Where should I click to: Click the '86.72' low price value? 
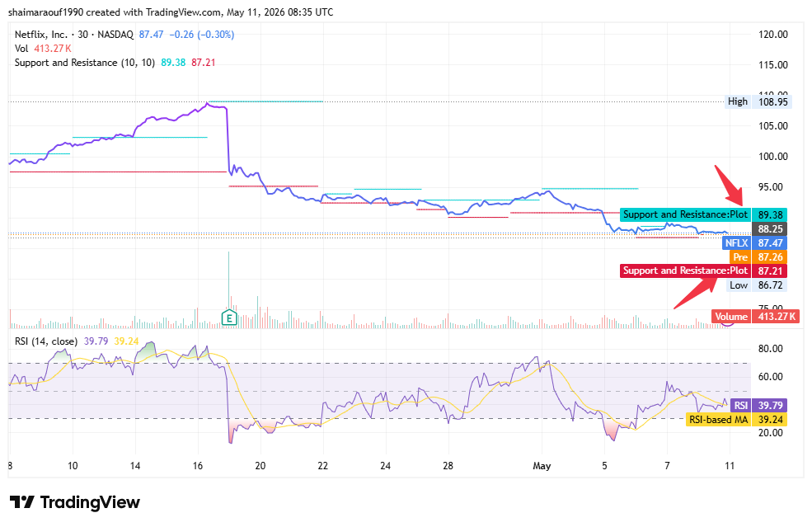(770, 285)
